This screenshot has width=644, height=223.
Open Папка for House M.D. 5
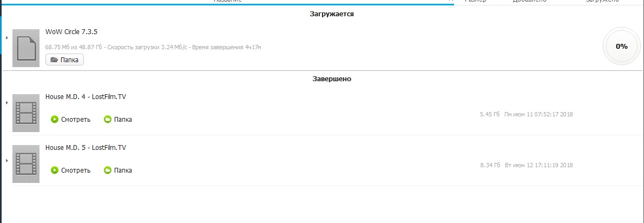pyautogui.click(x=118, y=170)
